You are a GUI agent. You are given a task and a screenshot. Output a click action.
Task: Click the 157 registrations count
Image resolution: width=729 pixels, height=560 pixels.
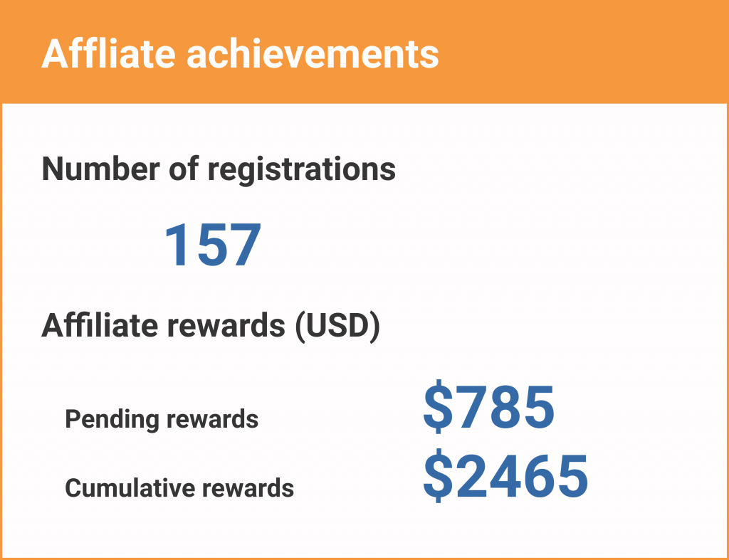click(213, 245)
